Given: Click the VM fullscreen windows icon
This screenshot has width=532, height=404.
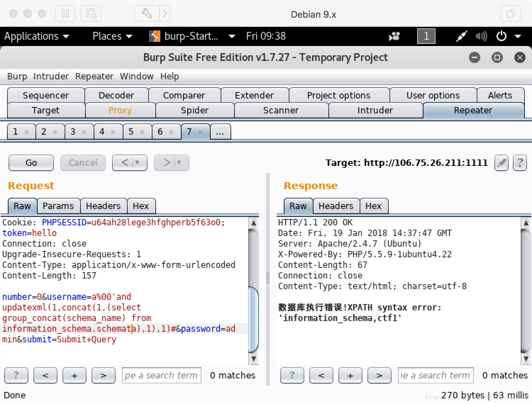Looking at the screenshot, I should click(x=510, y=14).
